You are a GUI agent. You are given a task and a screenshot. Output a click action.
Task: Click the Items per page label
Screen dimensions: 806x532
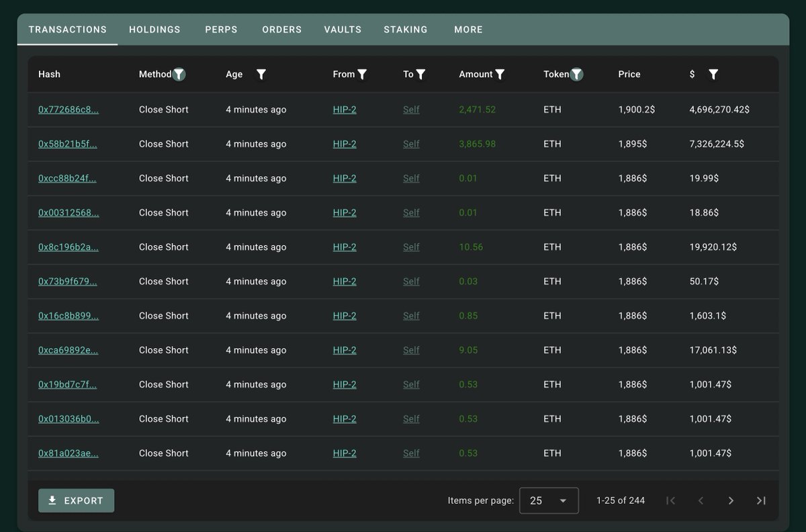[481, 500]
